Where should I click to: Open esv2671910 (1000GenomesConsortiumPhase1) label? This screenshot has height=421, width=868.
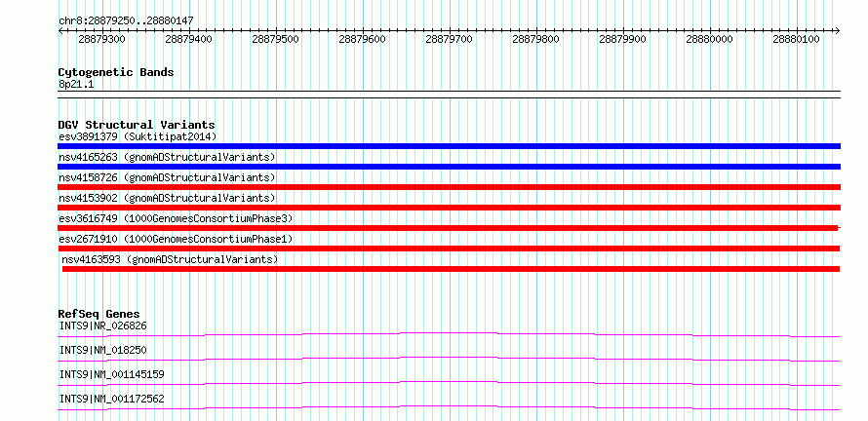pyautogui.click(x=176, y=239)
